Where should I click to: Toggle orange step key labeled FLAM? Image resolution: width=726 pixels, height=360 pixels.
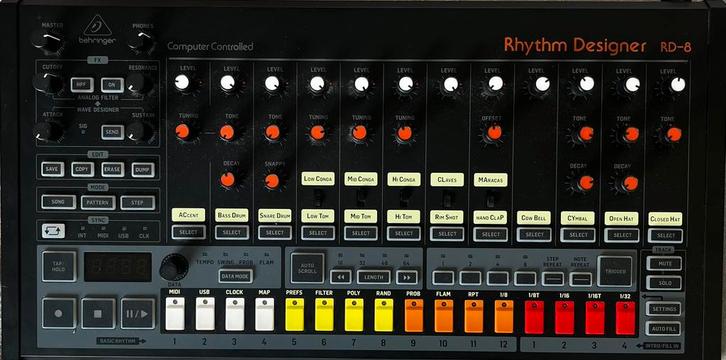pos(444,316)
